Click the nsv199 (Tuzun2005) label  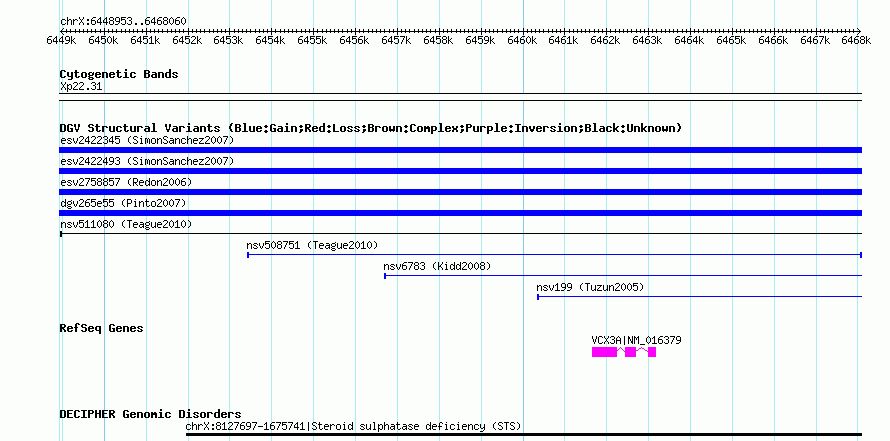pos(590,287)
